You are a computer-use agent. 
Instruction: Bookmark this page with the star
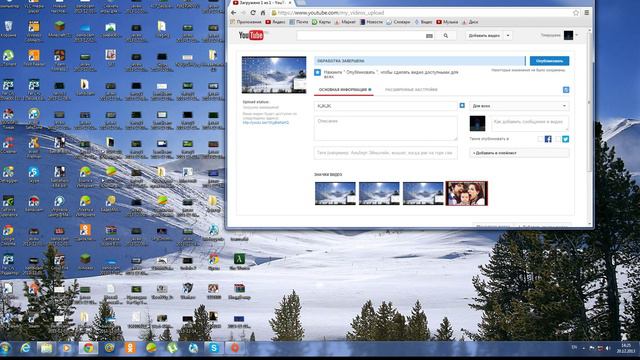click(x=576, y=13)
